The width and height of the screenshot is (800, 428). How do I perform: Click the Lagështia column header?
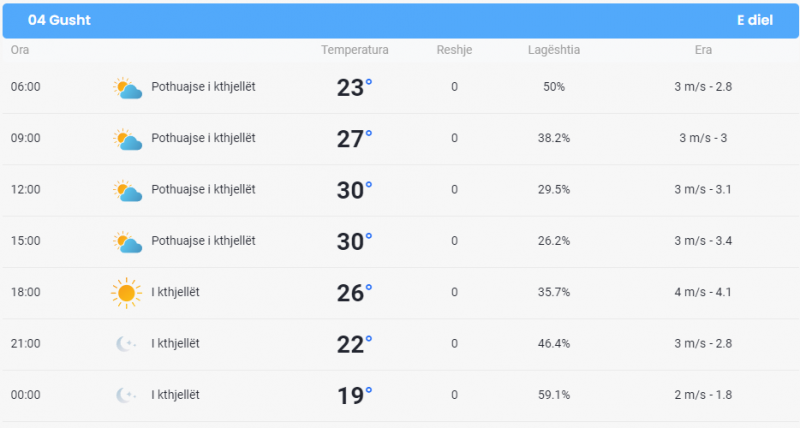pos(554,50)
